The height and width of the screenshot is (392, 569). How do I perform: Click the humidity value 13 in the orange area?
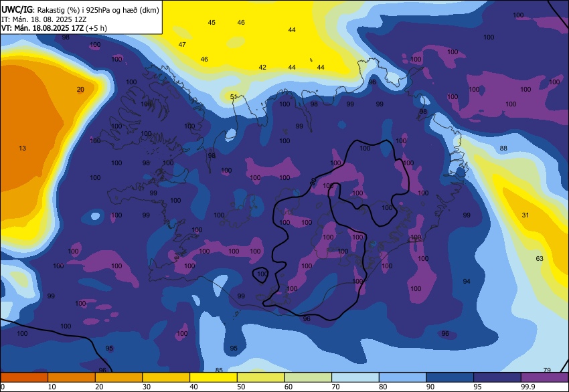(22, 148)
